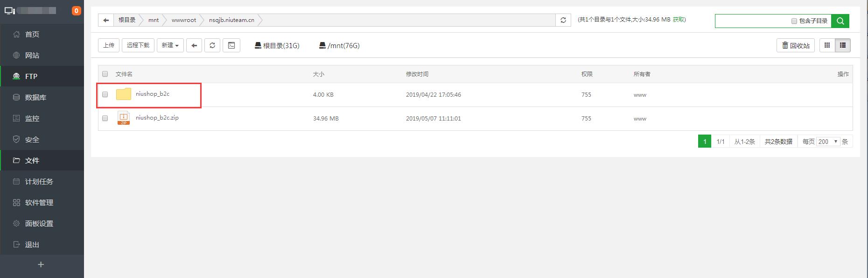
Task: Click the 文件名 column header
Action: (x=124, y=74)
